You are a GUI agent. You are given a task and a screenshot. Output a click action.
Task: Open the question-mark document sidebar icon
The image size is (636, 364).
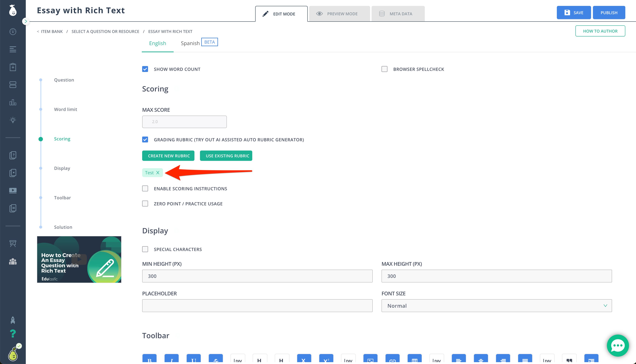[13, 155]
